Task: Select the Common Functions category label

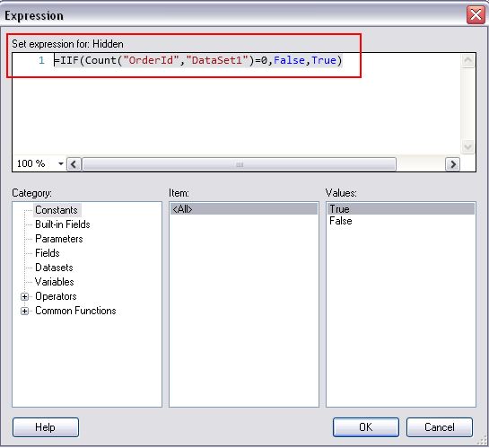Action: click(75, 311)
